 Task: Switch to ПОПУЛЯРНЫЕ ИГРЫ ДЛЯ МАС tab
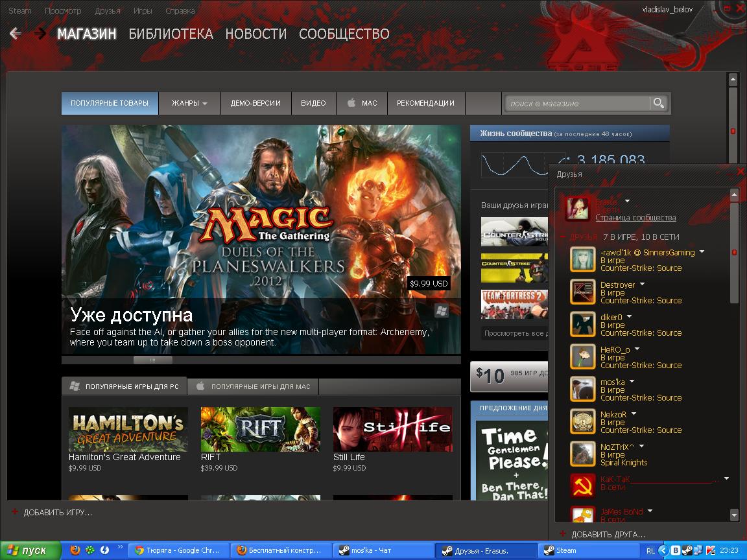(x=253, y=386)
